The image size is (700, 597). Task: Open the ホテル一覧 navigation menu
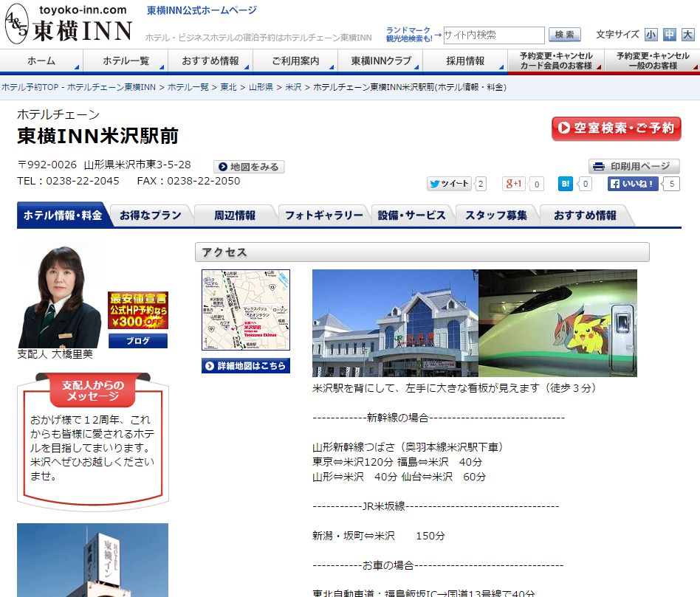pyautogui.click(x=126, y=61)
